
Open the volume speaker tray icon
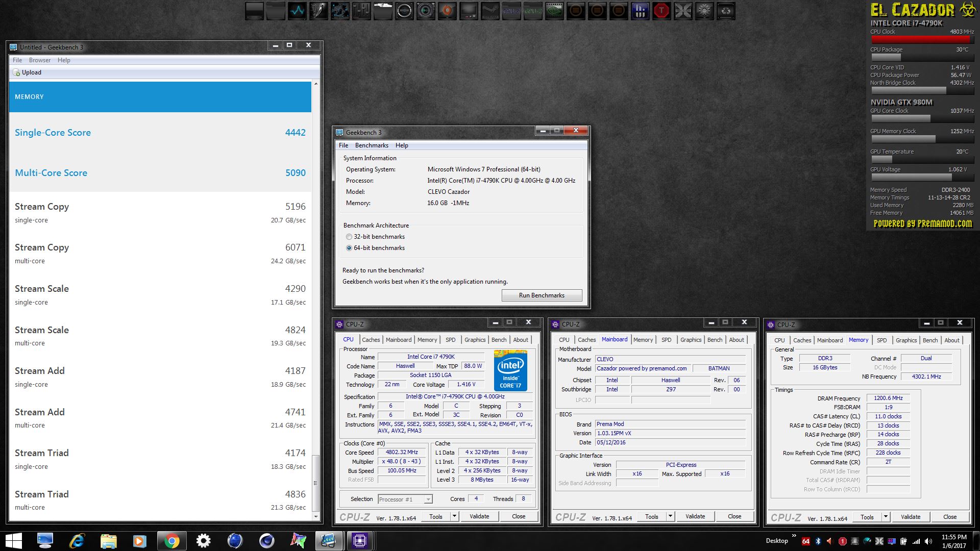pyautogui.click(x=928, y=541)
